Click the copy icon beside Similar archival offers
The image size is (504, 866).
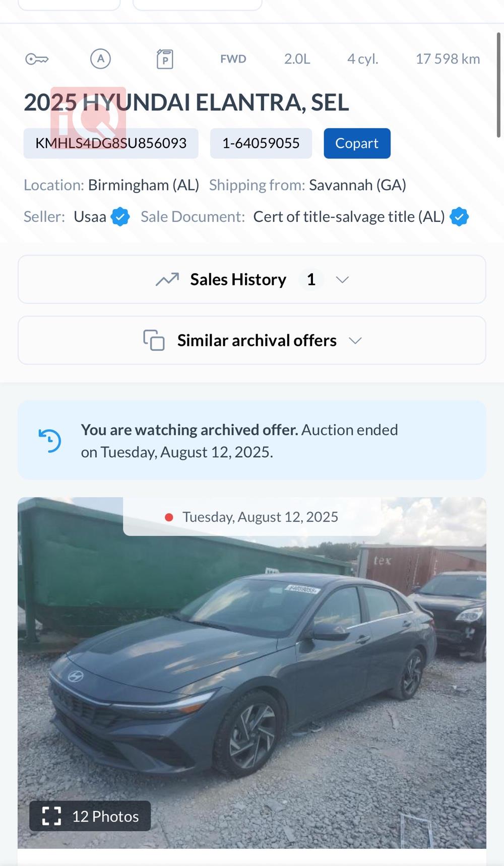click(x=154, y=340)
